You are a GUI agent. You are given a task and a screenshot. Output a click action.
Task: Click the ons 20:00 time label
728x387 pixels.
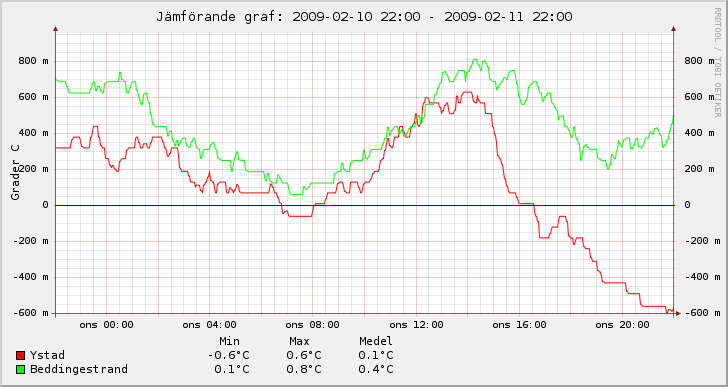(622, 325)
